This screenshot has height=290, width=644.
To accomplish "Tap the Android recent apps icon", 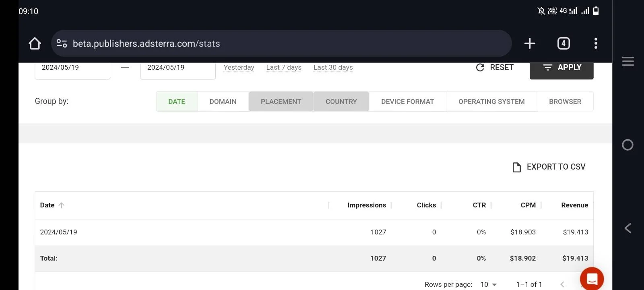I will click(628, 61).
